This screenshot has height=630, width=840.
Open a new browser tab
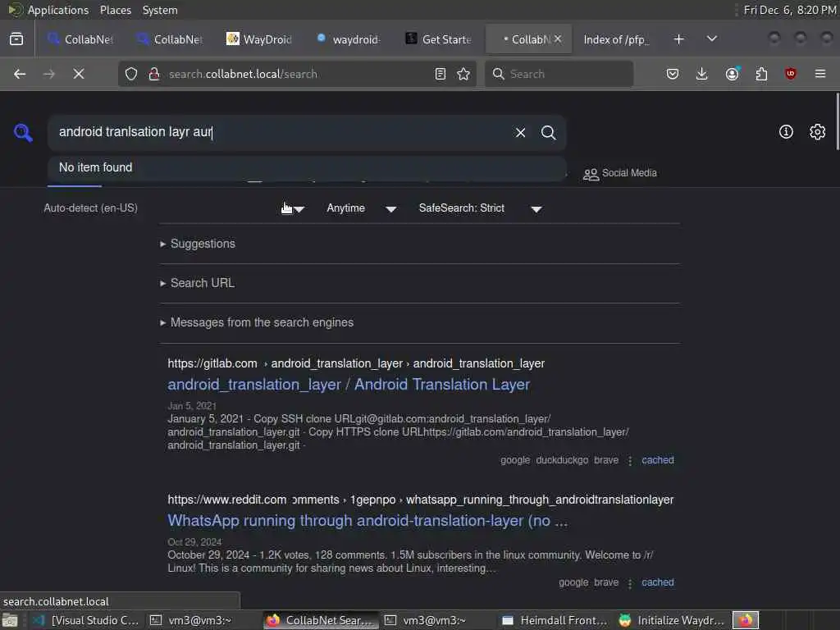[x=678, y=39]
